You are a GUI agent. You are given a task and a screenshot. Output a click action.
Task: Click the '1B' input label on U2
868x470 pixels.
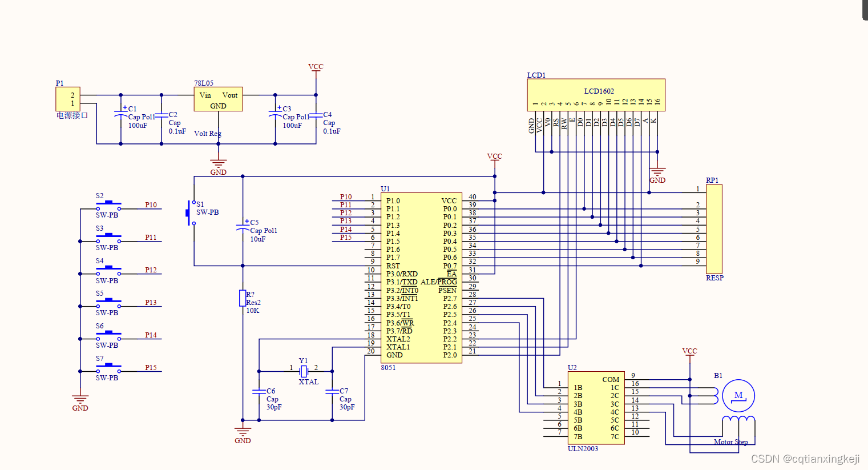pyautogui.click(x=578, y=388)
